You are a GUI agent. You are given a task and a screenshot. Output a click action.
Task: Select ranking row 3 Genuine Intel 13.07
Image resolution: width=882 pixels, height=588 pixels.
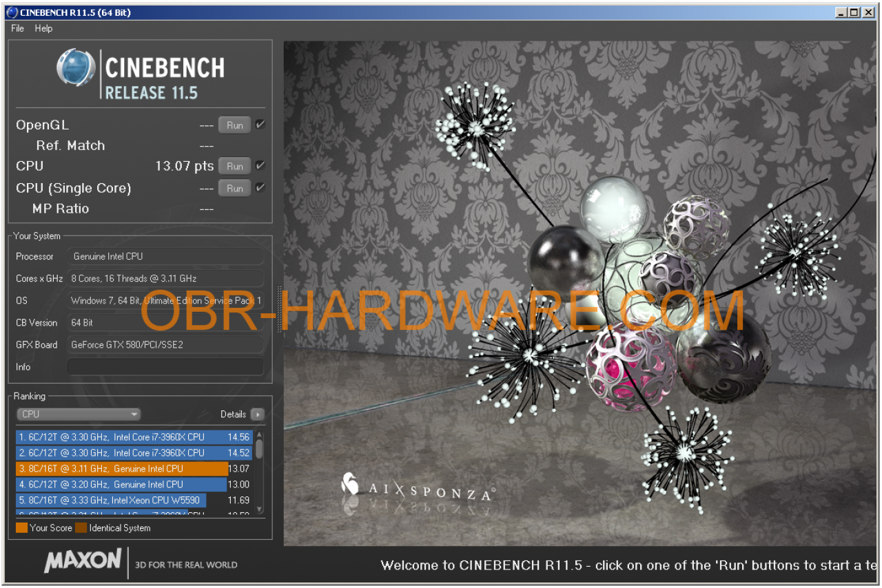pyautogui.click(x=134, y=468)
